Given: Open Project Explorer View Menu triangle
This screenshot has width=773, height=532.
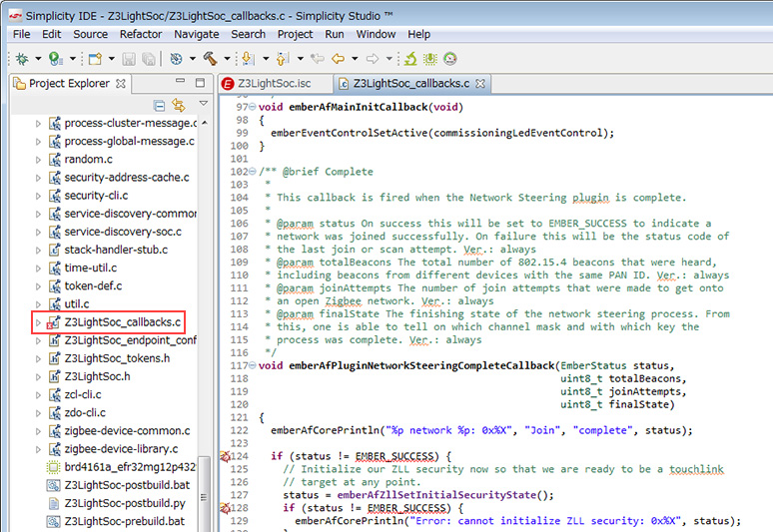Looking at the screenshot, I should [x=203, y=104].
